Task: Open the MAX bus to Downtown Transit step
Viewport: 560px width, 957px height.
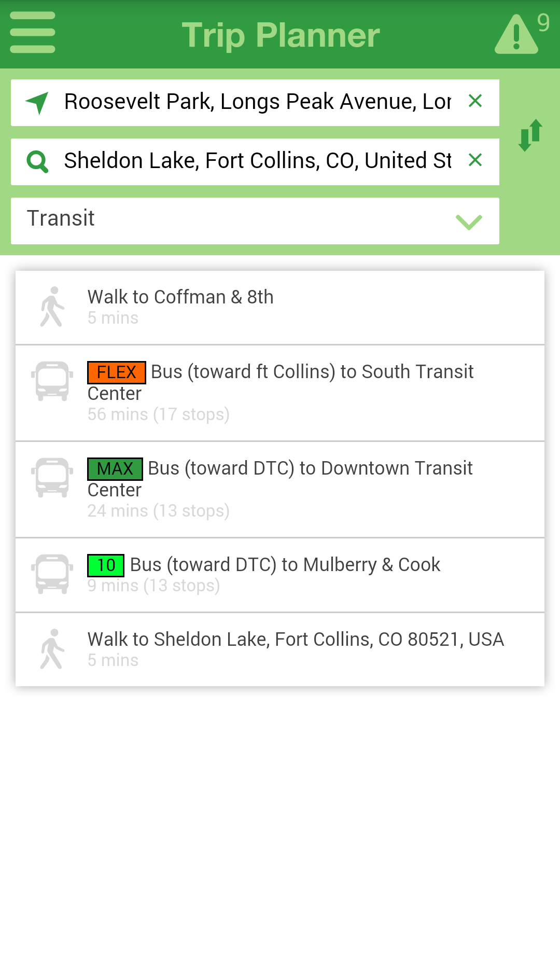Action: [280, 490]
